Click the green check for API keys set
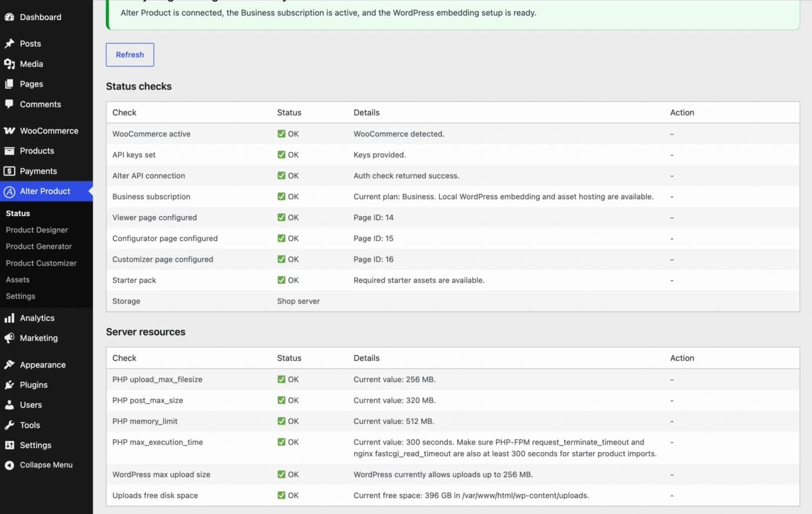 coord(281,155)
